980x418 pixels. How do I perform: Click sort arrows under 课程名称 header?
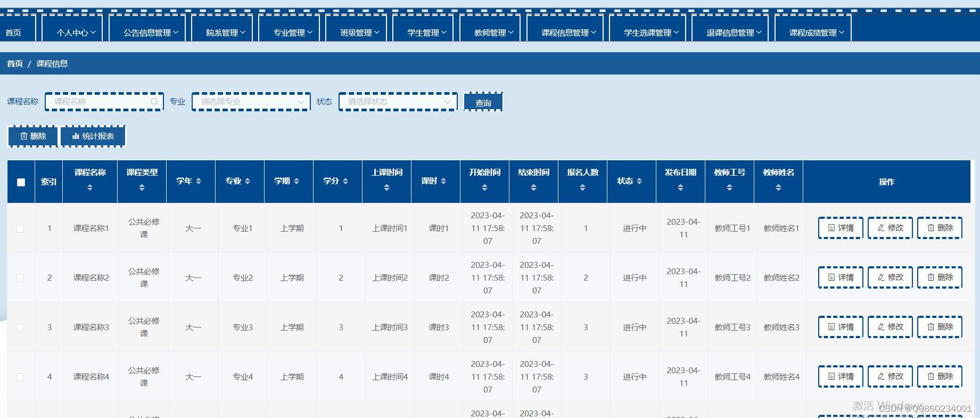tap(90, 187)
